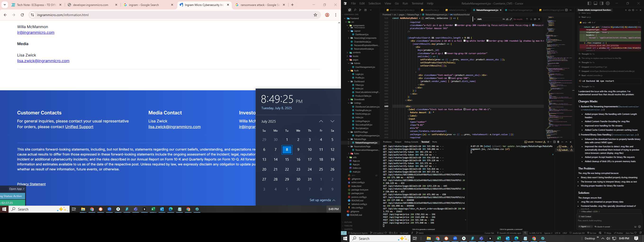This screenshot has width=644, height=242.
Task: Open the Agent mode dropdown in chat
Action: point(585,227)
